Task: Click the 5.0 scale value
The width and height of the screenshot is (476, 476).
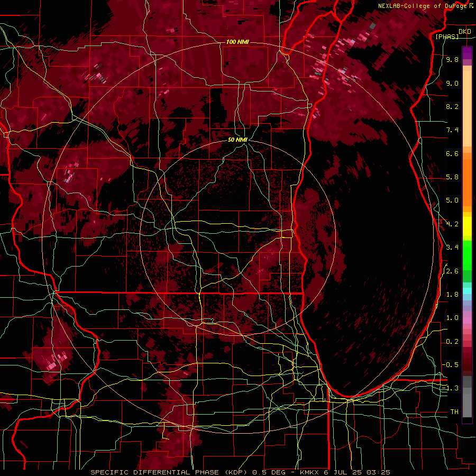Action: click(x=452, y=200)
